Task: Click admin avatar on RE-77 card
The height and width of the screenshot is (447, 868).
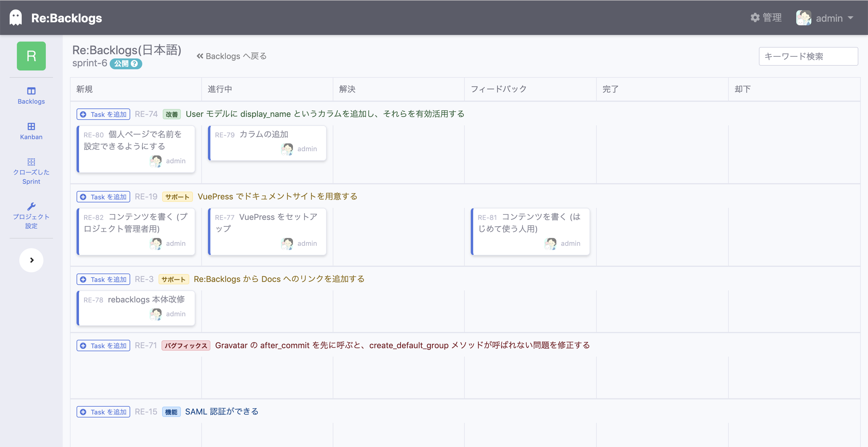Action: [287, 244]
